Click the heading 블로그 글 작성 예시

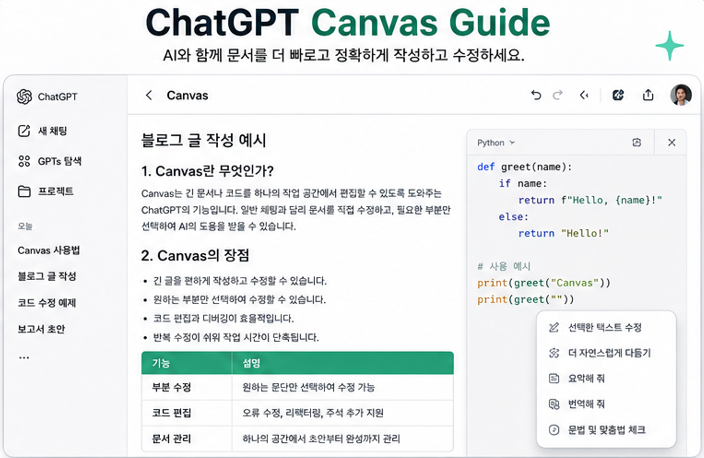click(203, 140)
